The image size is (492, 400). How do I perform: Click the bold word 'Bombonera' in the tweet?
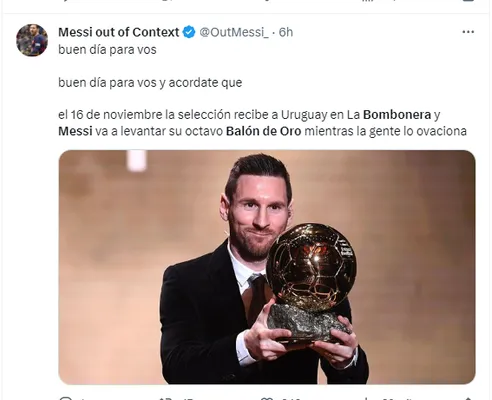click(x=397, y=115)
